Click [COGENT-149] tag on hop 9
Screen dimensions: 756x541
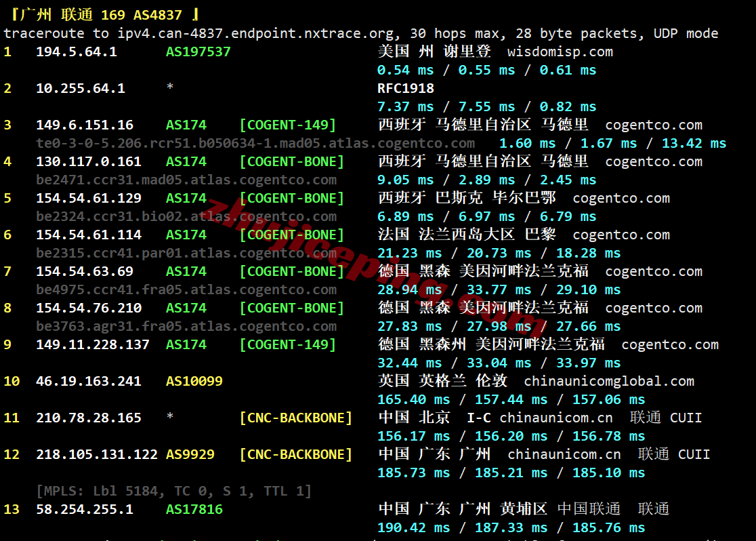coord(287,345)
